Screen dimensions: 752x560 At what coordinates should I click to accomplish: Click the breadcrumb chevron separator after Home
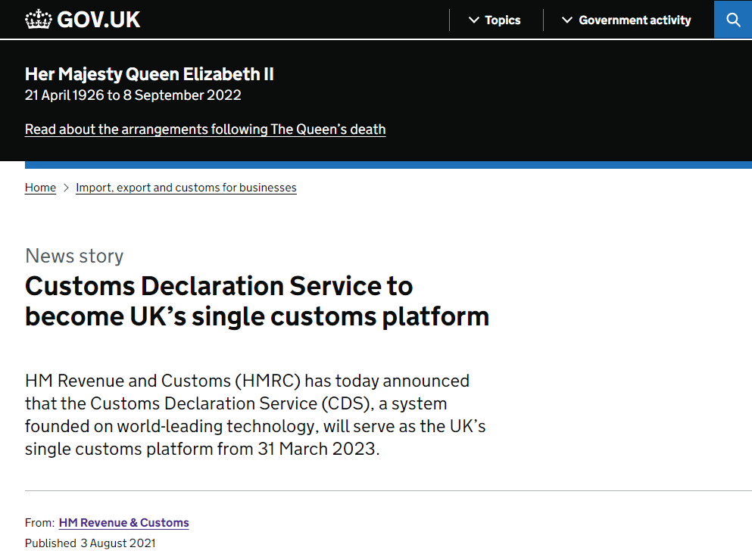tap(66, 188)
